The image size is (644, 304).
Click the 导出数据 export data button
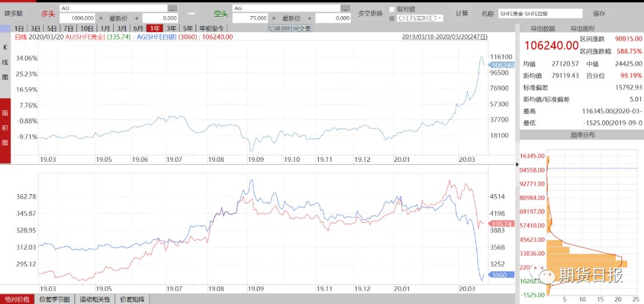click(x=543, y=28)
